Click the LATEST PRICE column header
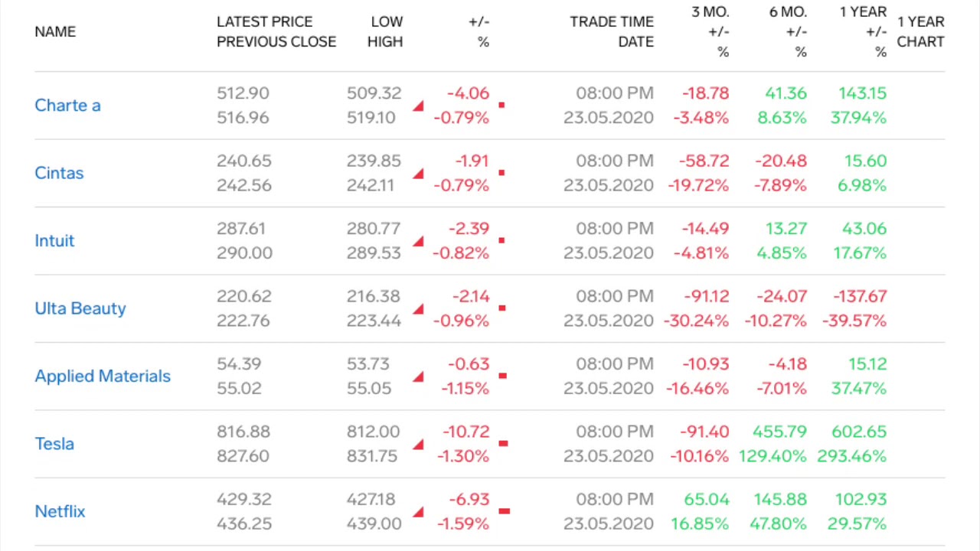 pyautogui.click(x=264, y=22)
